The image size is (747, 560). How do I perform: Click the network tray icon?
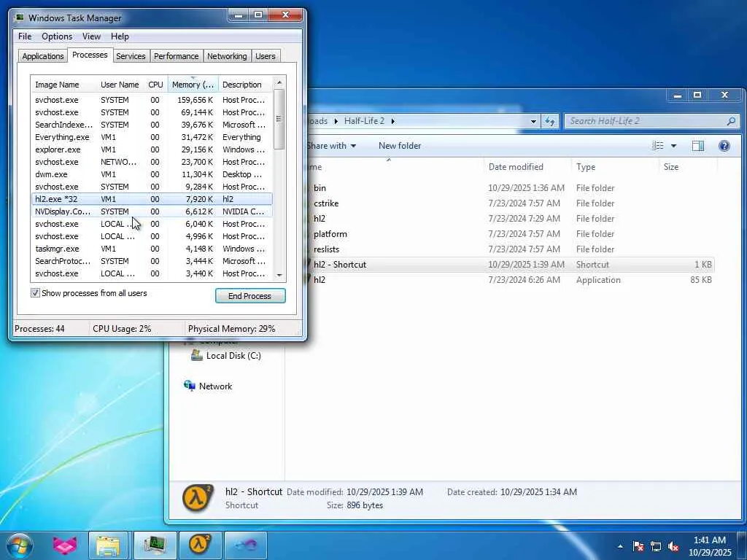pyautogui.click(x=656, y=546)
